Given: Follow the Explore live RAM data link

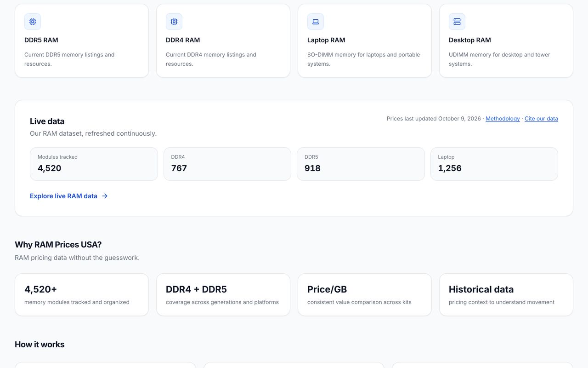Looking at the screenshot, I should click(69, 196).
